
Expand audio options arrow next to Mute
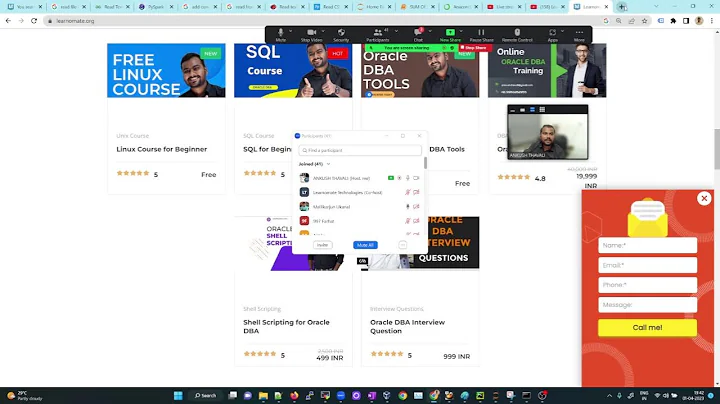[291, 31]
